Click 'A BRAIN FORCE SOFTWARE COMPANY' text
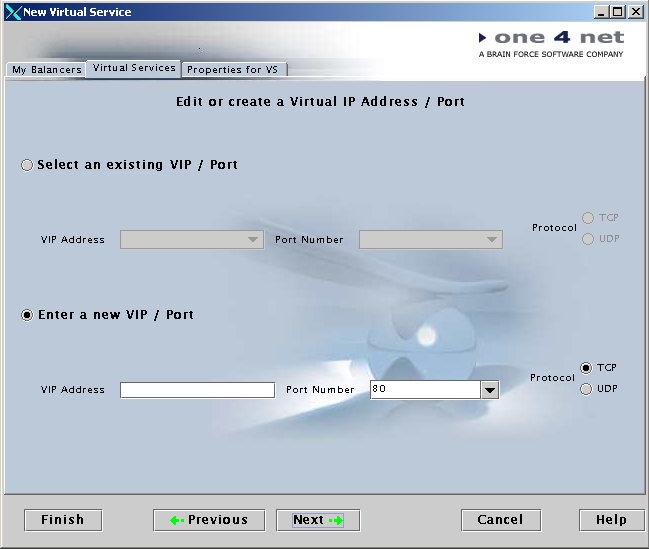This screenshot has width=649, height=549. click(550, 54)
